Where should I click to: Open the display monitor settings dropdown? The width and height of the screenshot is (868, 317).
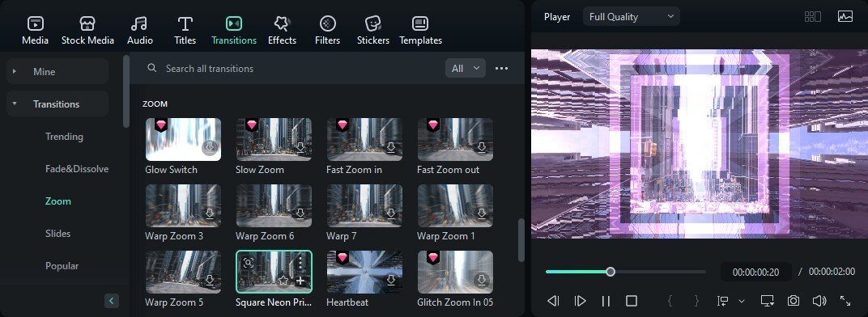pyautogui.click(x=768, y=301)
